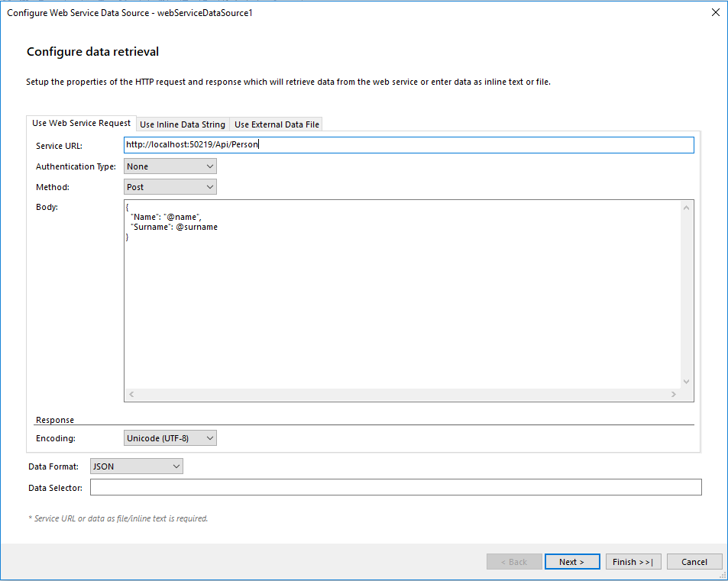Close the Configure Web Service Data Source dialog

point(714,12)
